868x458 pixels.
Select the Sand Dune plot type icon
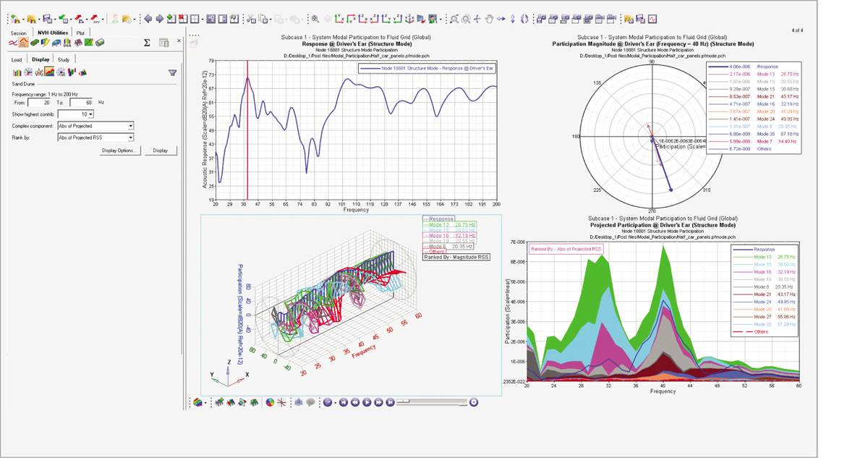click(49, 72)
